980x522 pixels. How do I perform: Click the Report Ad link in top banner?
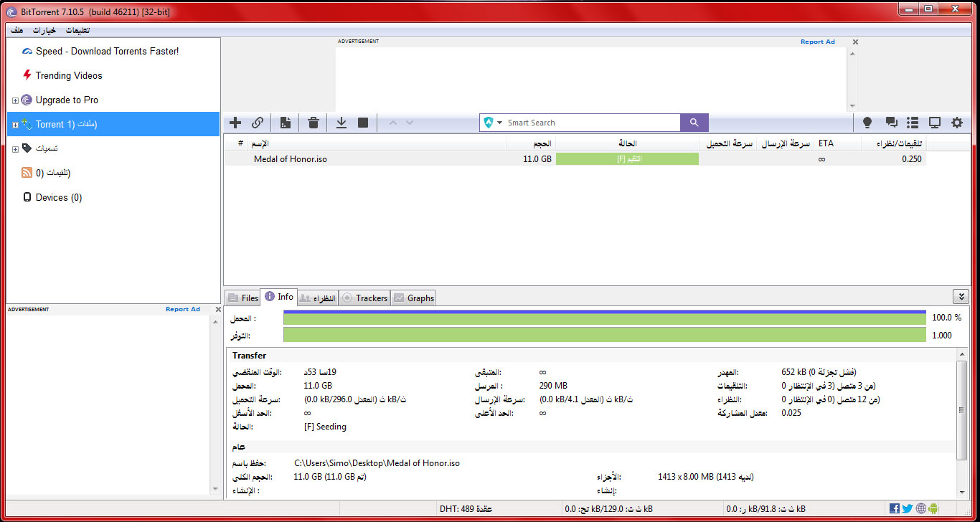tap(817, 42)
